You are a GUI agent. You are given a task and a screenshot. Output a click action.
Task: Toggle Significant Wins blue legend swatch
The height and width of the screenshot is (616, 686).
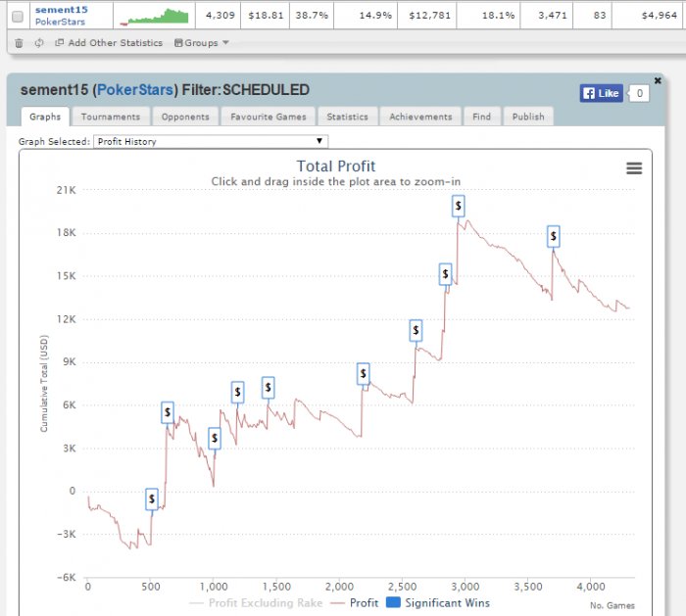coord(393,602)
